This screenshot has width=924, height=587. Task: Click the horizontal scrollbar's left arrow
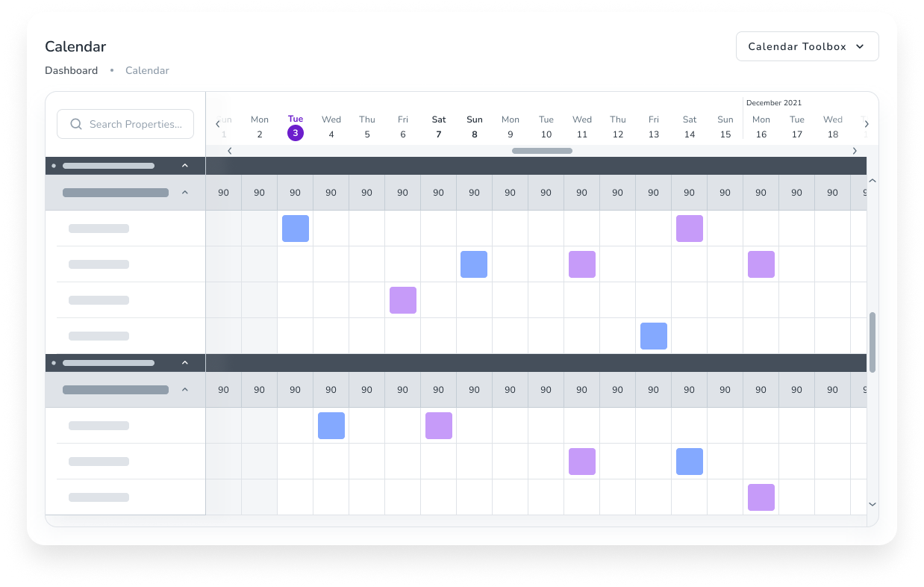[230, 151]
